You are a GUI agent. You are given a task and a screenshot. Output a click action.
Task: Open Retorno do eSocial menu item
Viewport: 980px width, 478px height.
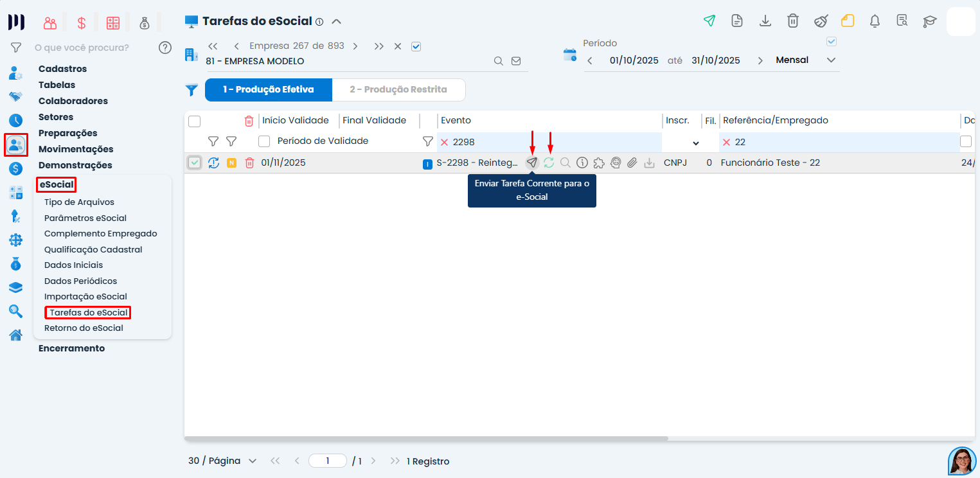click(x=84, y=328)
